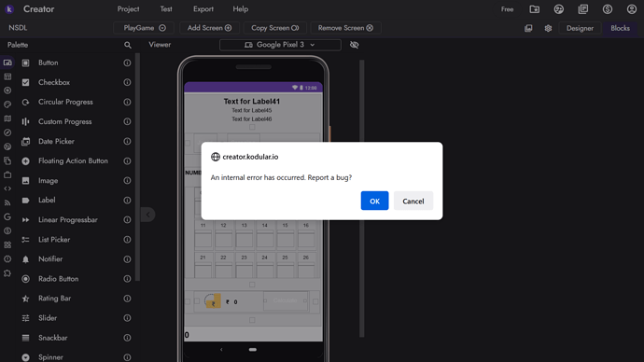Switch to the Blocks tab
Image resolution: width=644 pixels, height=362 pixels.
(620, 28)
